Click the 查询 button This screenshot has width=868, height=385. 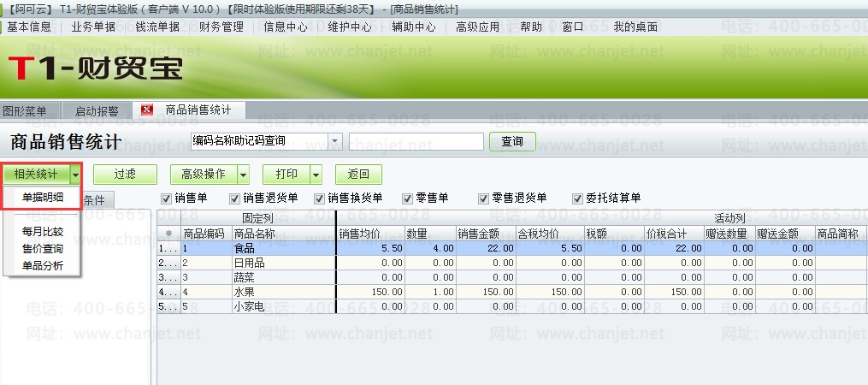[512, 141]
